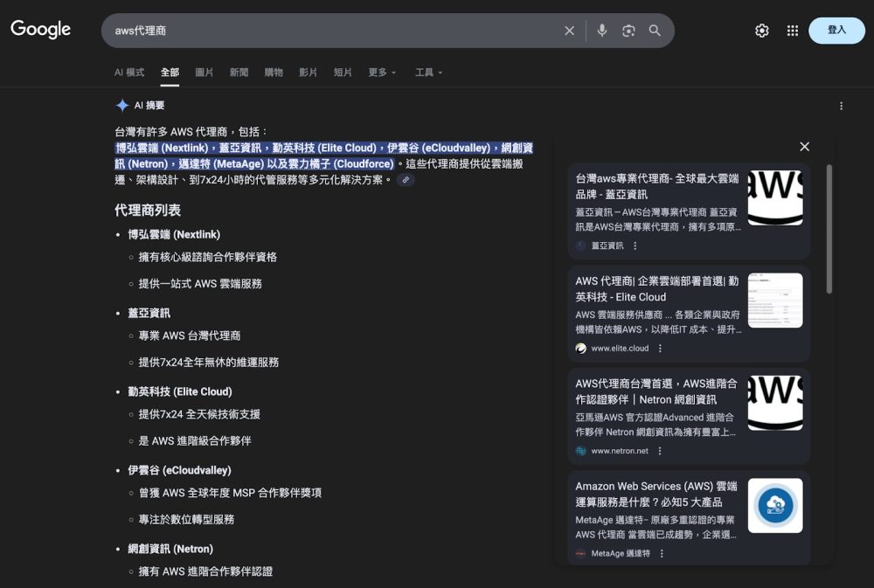Search by image using the Google Lens icon
The width and height of the screenshot is (874, 588).
[x=628, y=30]
